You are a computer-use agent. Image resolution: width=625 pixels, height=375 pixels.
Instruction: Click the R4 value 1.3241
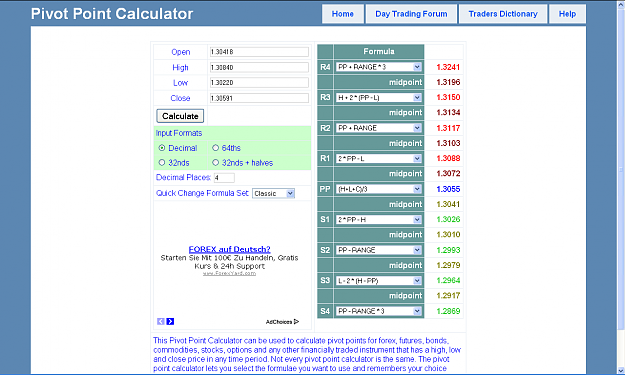(x=448, y=67)
